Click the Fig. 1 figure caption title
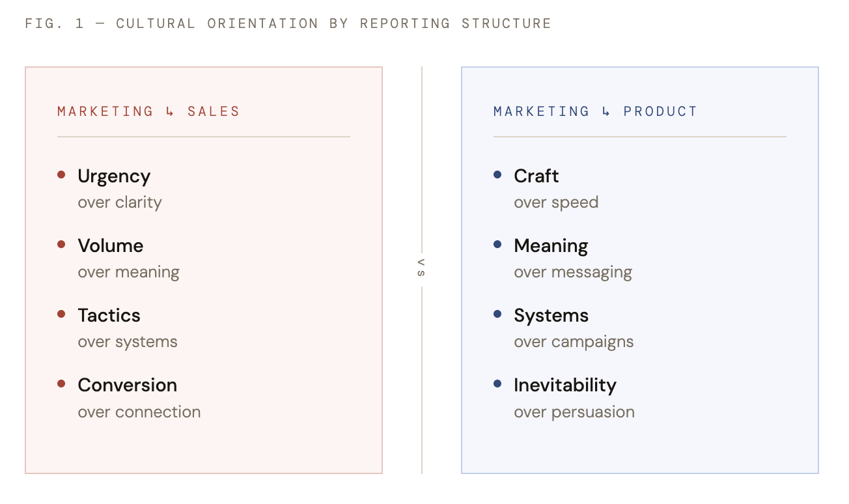The height and width of the screenshot is (504, 849). point(288,23)
